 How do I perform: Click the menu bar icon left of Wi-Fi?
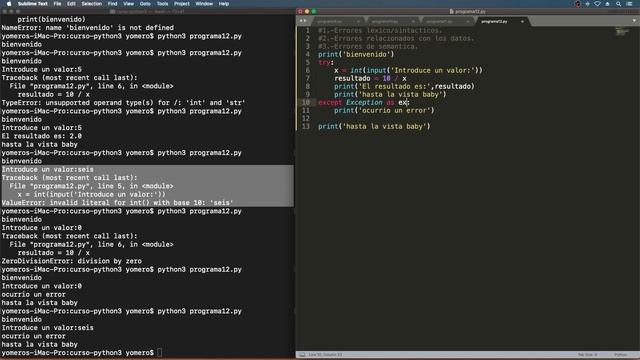[588, 4]
